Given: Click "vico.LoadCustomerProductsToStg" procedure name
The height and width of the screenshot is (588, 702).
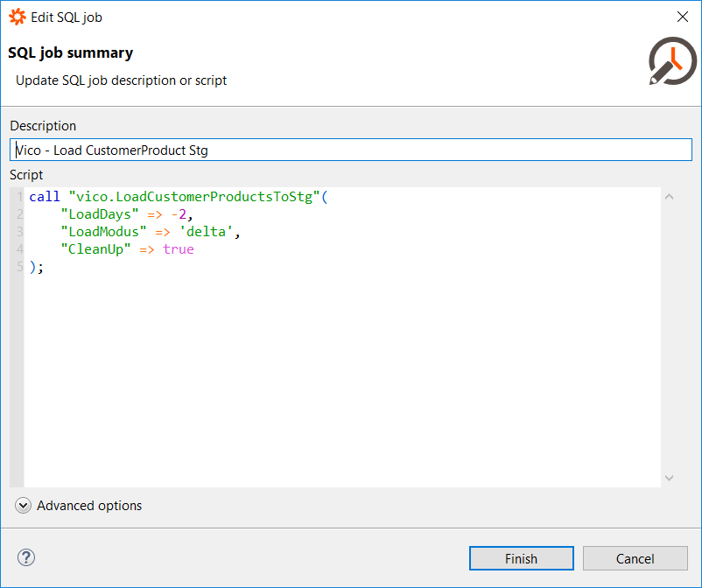Looking at the screenshot, I should 194,197.
